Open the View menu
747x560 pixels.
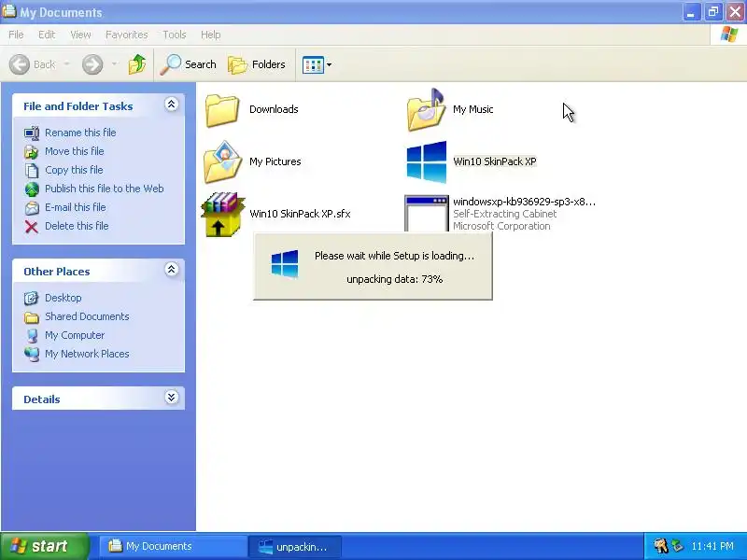pyautogui.click(x=80, y=35)
